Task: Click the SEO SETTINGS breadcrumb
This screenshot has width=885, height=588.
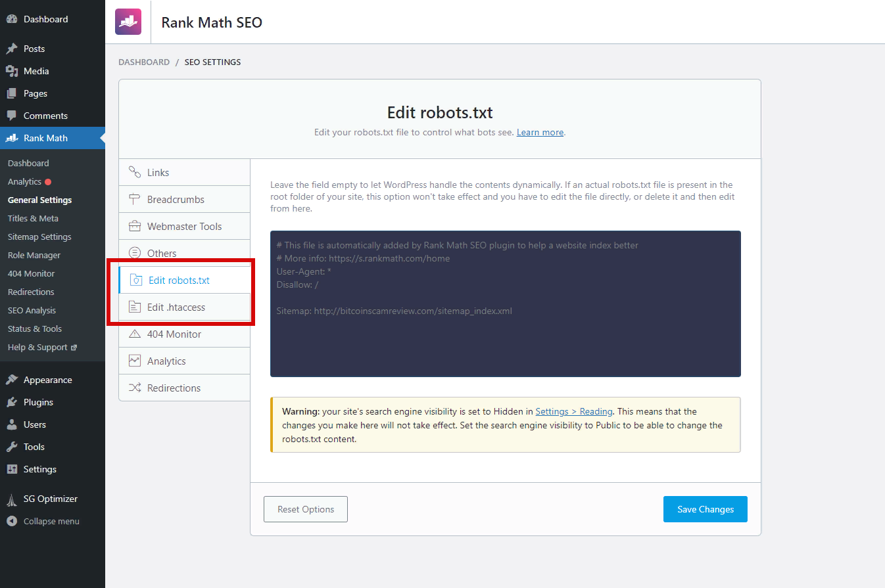Action: [x=212, y=62]
